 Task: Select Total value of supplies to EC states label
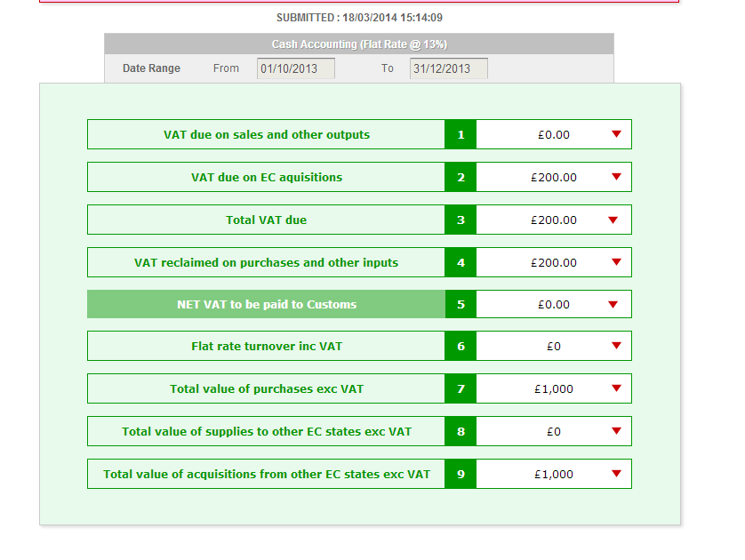pyautogui.click(x=267, y=431)
